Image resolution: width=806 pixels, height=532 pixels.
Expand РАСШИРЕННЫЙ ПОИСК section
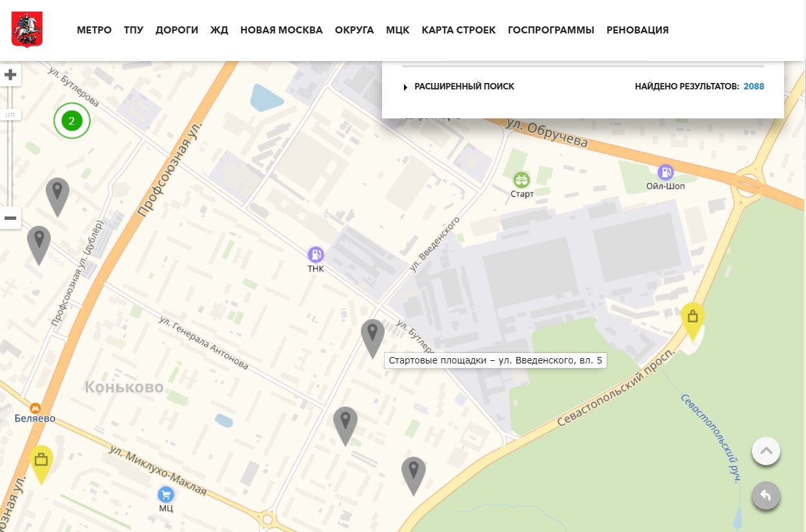(459, 86)
